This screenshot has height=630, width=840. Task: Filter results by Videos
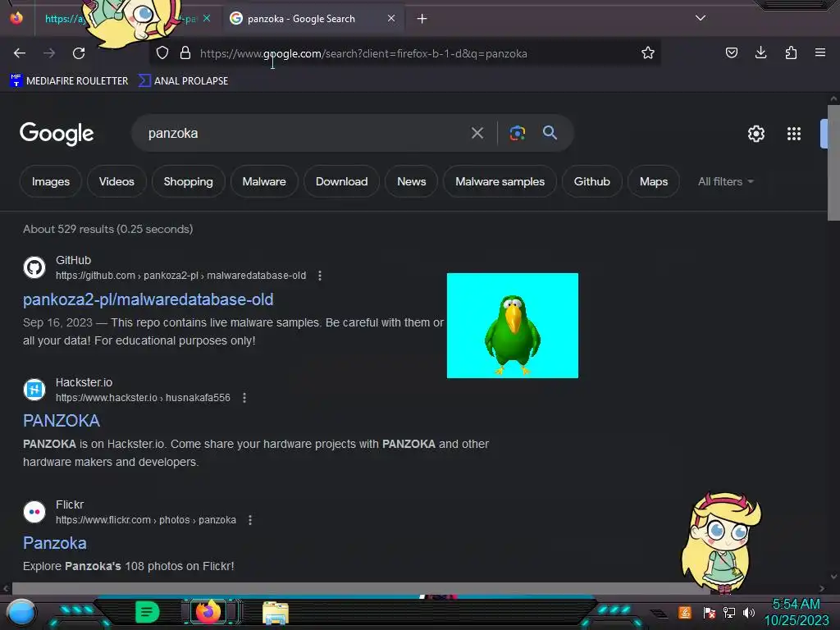116,181
